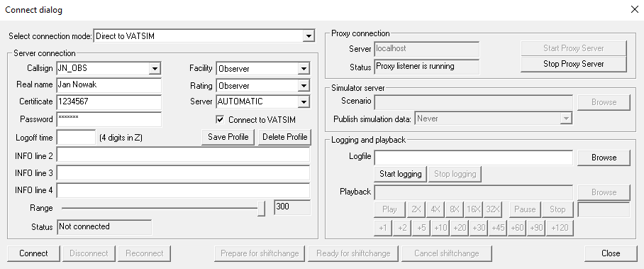This screenshot has width=644, height=269.
Task: Click Prepare for shiftchange button
Action: (260, 253)
